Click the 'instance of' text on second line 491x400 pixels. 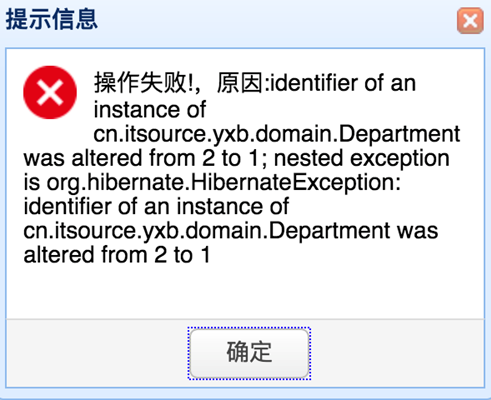pos(150,110)
